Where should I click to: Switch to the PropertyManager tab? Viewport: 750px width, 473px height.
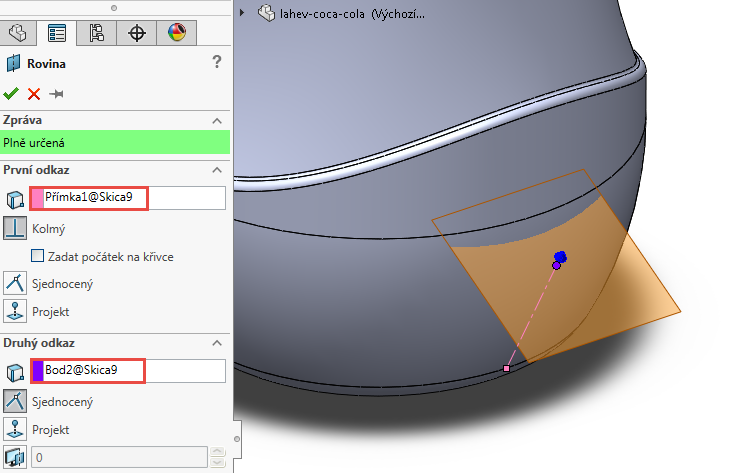(56, 33)
